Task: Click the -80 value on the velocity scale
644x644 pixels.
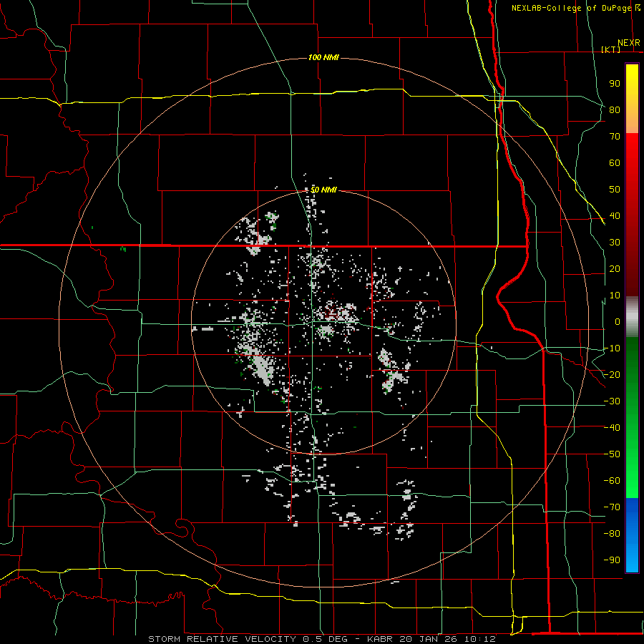Action: click(612, 534)
